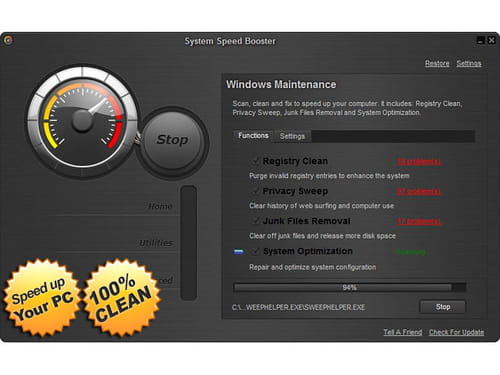Close the System Speed Booster window
Viewport: 500px width, 375px height.
[491, 41]
